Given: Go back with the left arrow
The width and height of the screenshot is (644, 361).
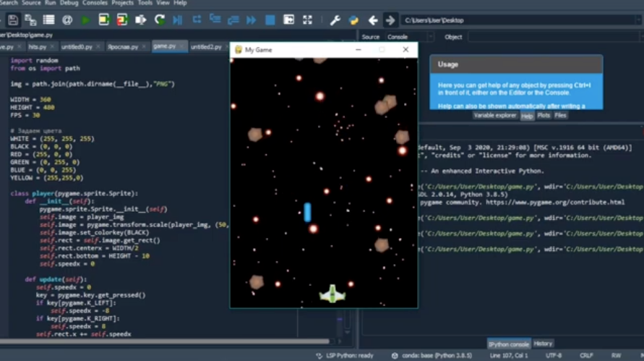Looking at the screenshot, I should [x=373, y=20].
